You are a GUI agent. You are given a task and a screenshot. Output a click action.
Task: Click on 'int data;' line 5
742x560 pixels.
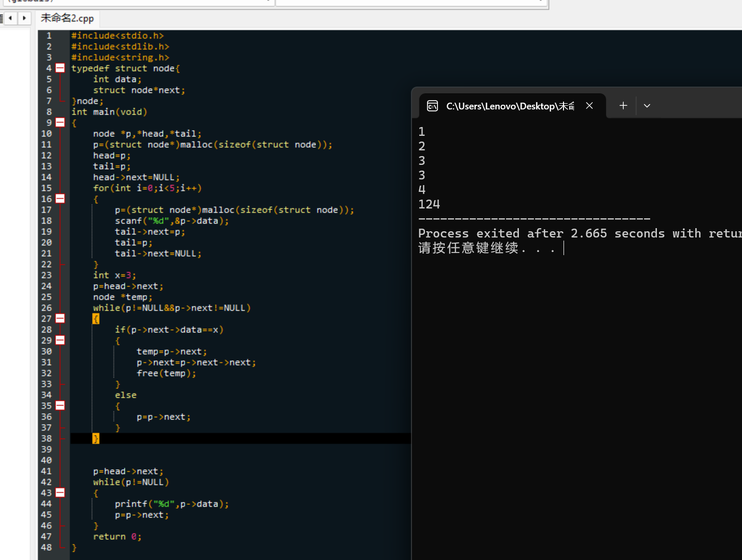(x=117, y=79)
